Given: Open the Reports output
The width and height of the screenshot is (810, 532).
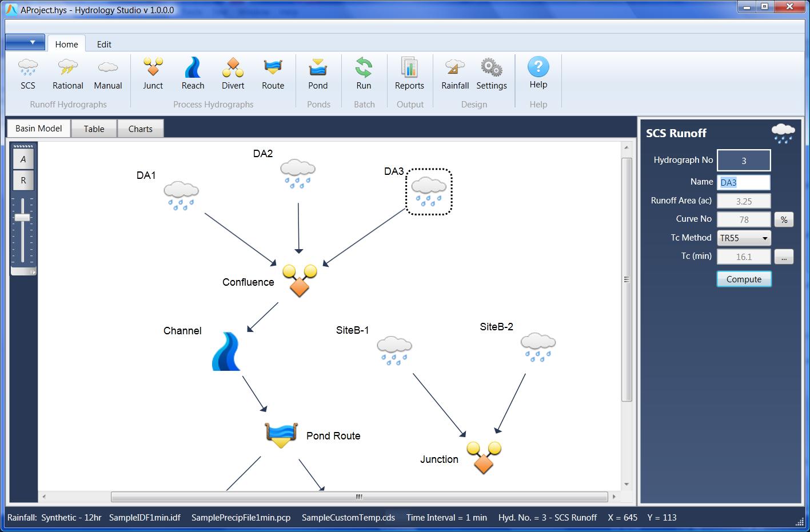Looking at the screenshot, I should (x=409, y=74).
